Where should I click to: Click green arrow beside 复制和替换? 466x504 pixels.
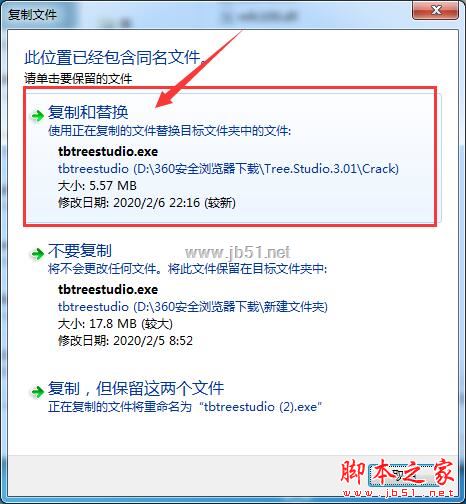click(38, 116)
